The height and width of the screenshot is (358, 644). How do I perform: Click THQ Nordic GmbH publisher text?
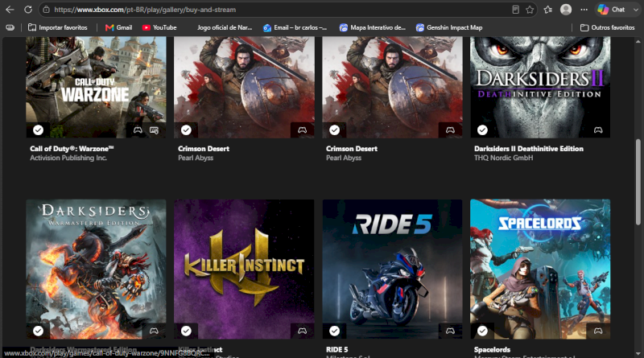click(504, 158)
